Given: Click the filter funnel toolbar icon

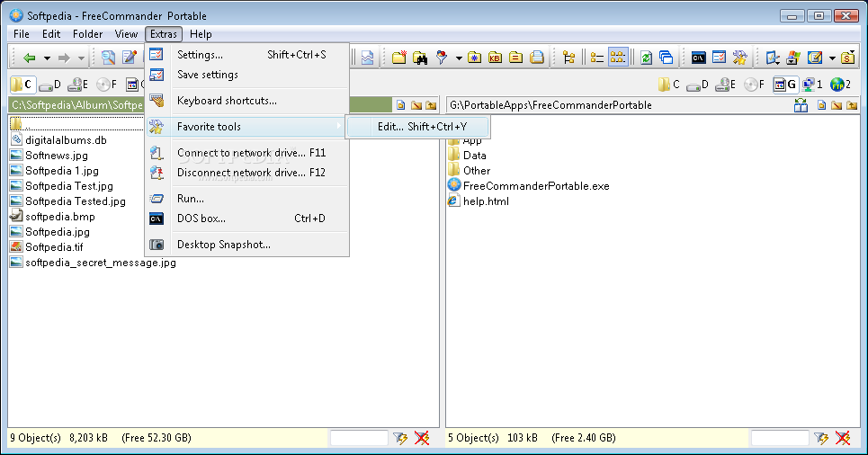Looking at the screenshot, I should (442, 57).
